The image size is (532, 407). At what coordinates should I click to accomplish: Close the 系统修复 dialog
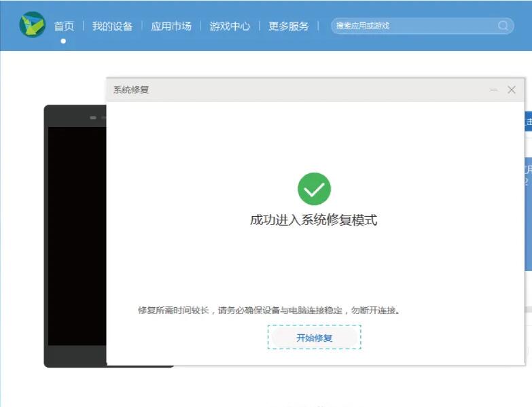(x=512, y=90)
